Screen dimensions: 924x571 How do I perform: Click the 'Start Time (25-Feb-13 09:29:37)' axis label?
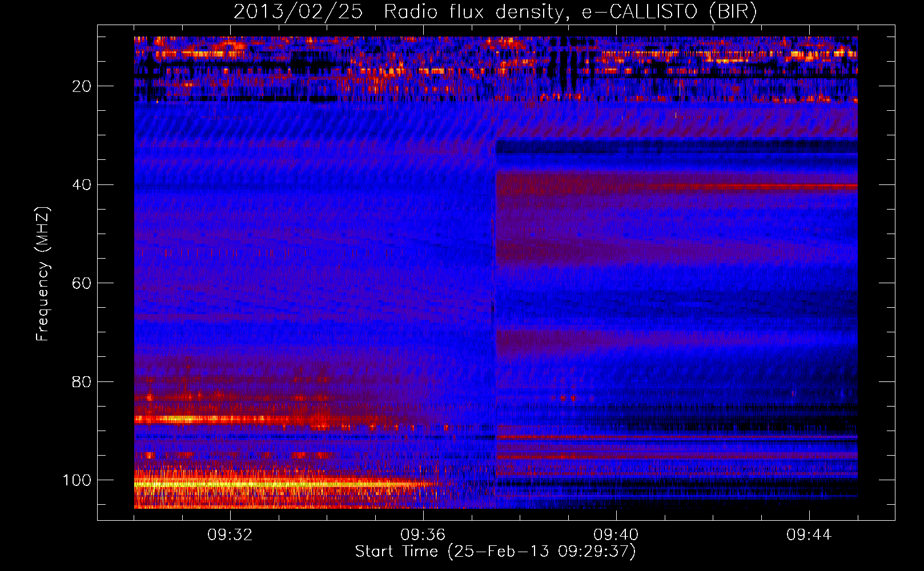pos(495,552)
